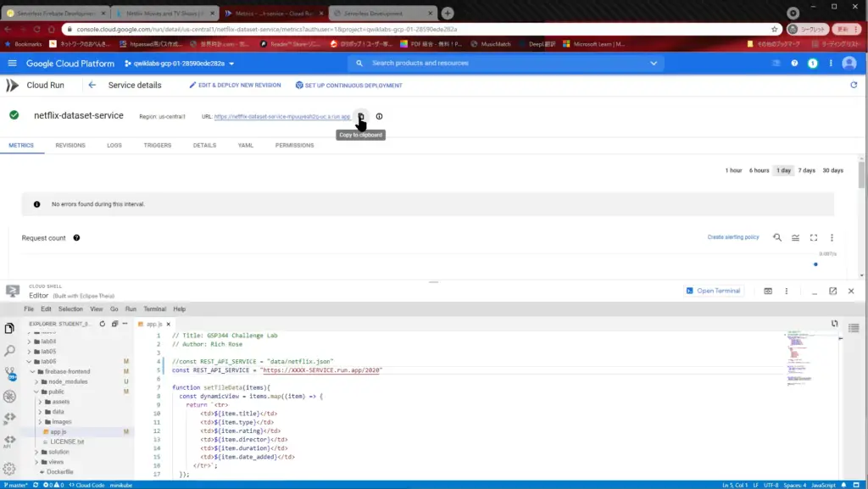
Task: Open the Selection menu in editor
Action: (x=70, y=309)
